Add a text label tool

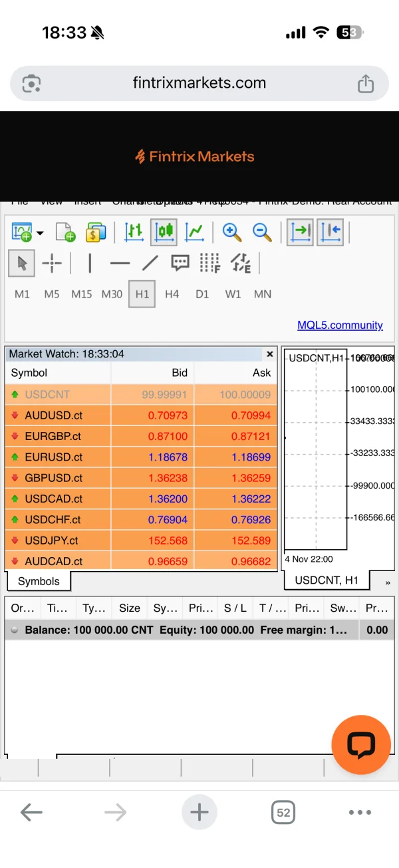coord(180,264)
